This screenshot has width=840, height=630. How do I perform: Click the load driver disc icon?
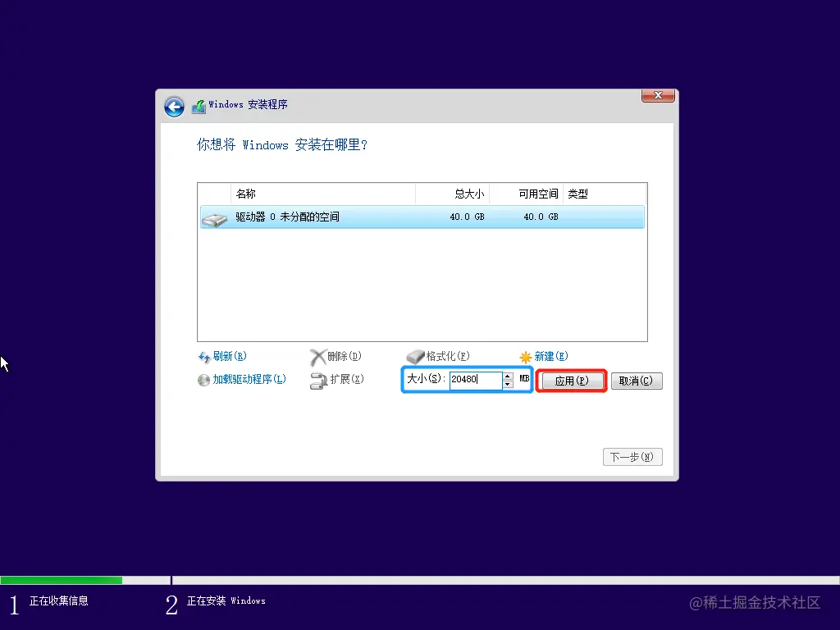tap(203, 381)
